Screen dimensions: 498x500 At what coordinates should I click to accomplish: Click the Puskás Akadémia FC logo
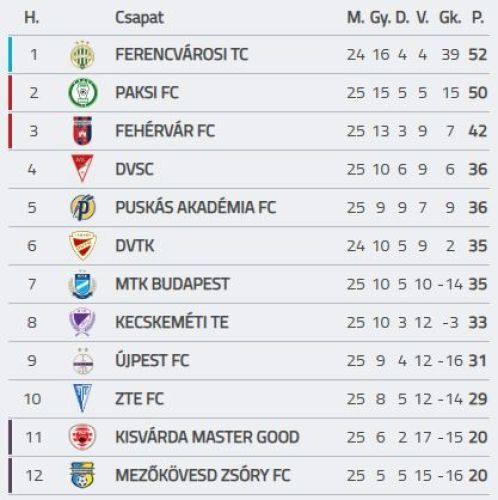tap(83, 207)
